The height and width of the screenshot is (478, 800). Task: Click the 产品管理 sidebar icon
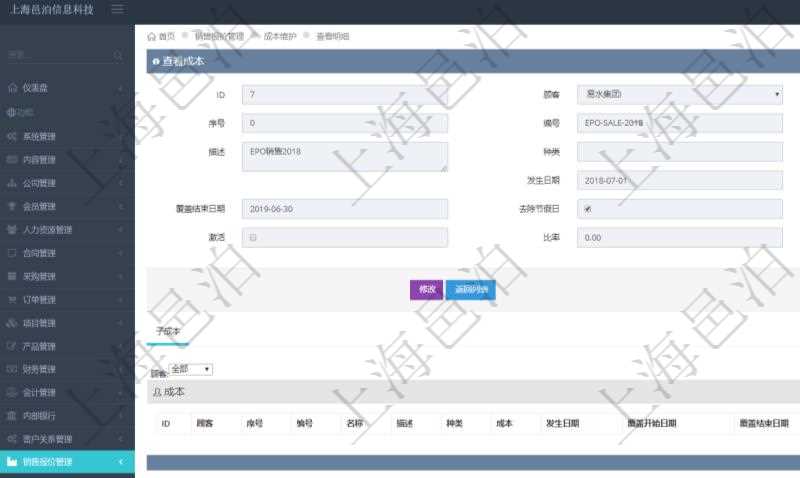pos(12,346)
